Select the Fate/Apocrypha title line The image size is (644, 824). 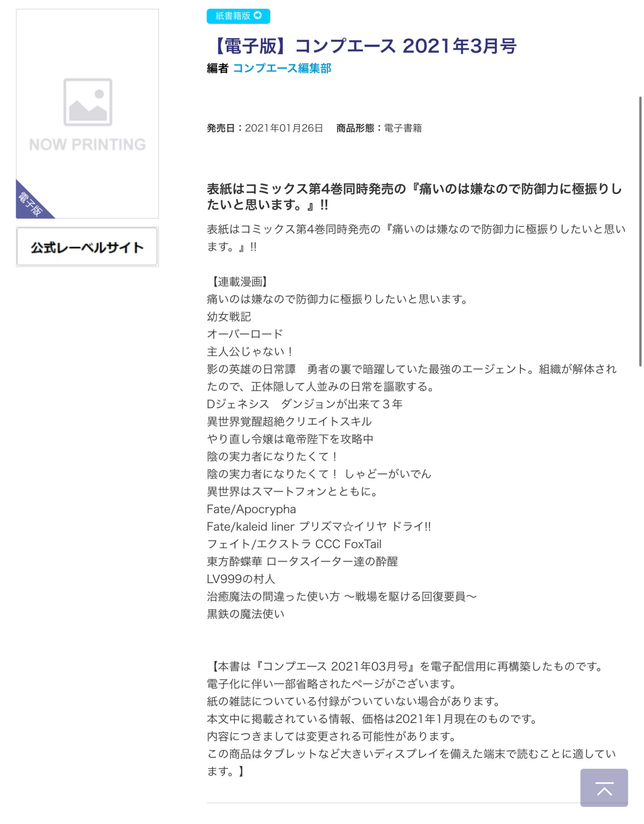tap(251, 509)
